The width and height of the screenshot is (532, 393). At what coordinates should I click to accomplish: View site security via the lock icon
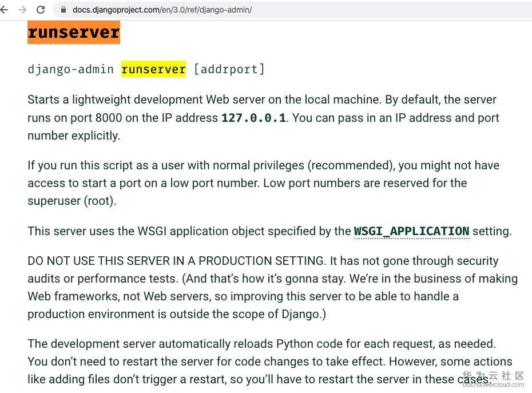(63, 10)
